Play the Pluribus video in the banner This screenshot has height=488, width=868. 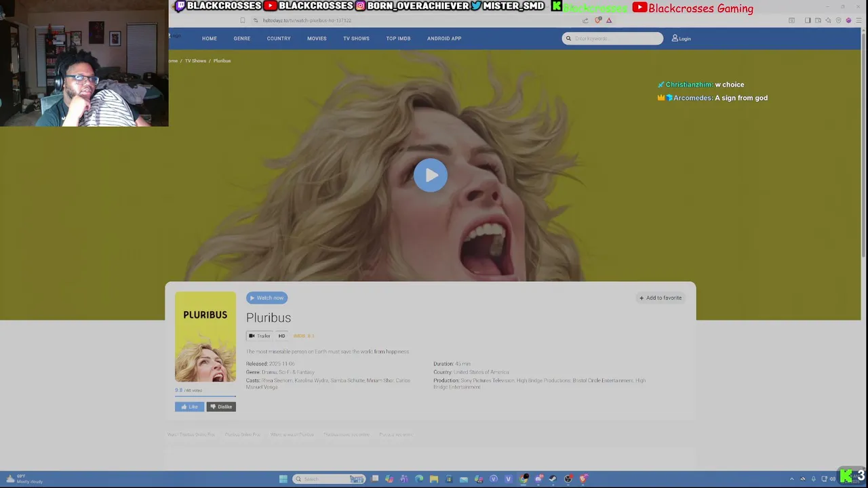pyautogui.click(x=431, y=175)
